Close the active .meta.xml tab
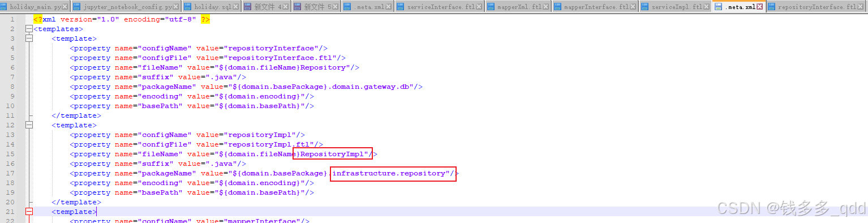Viewport: 868px width, 223px height. point(760,7)
